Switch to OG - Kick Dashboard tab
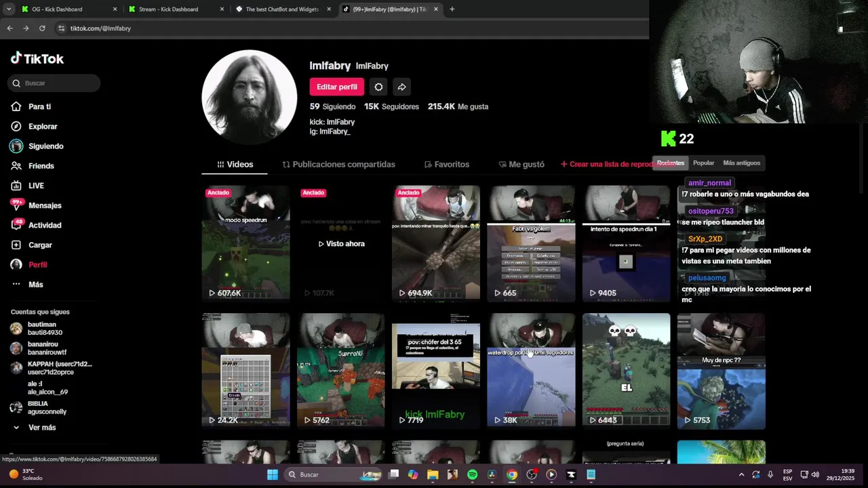The image size is (868, 488). tap(68, 9)
